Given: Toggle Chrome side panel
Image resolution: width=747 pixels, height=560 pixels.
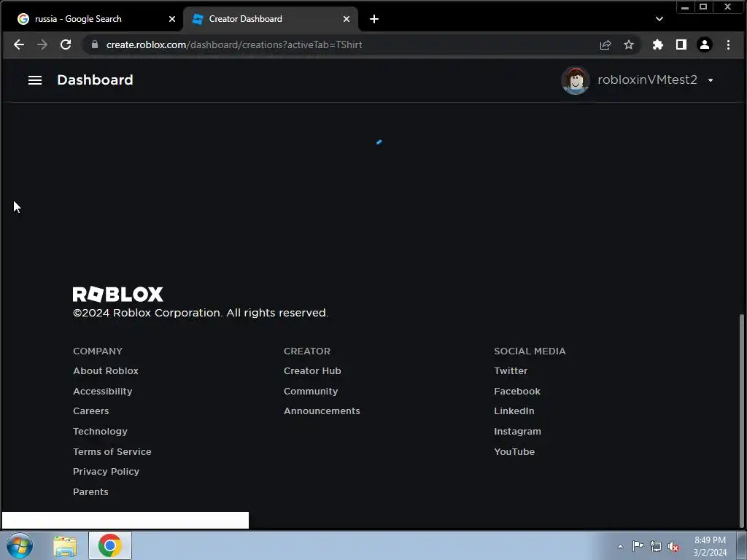Looking at the screenshot, I should (x=681, y=44).
